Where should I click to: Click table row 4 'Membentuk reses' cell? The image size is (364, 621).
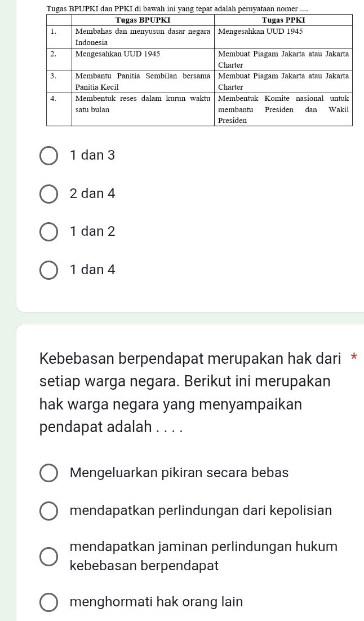click(143, 104)
